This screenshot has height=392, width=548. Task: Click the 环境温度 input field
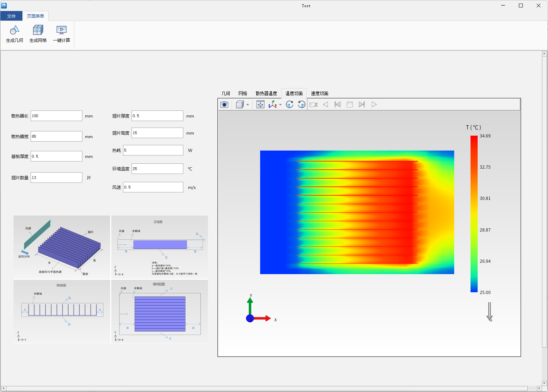coord(157,169)
